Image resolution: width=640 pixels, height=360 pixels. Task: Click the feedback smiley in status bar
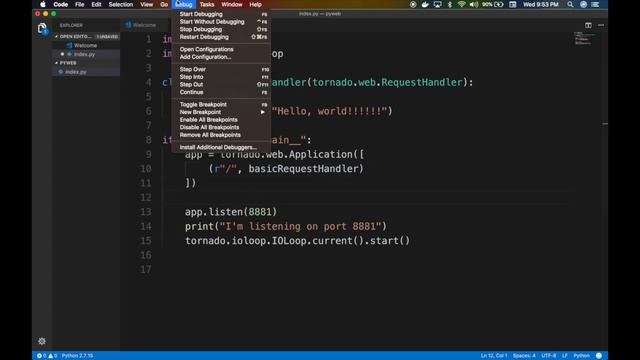pos(599,356)
